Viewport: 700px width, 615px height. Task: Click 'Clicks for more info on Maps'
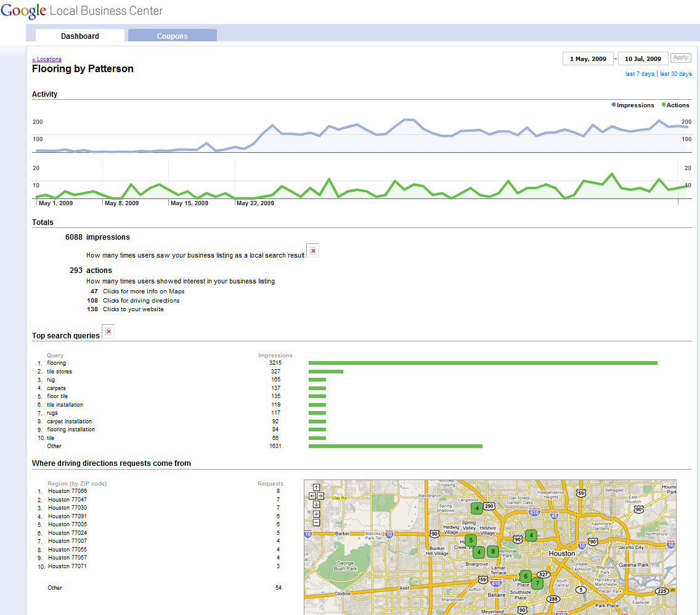(x=144, y=291)
